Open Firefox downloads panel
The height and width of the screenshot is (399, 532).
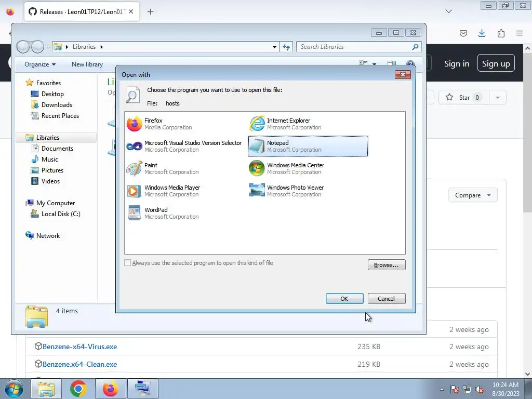[482, 33]
